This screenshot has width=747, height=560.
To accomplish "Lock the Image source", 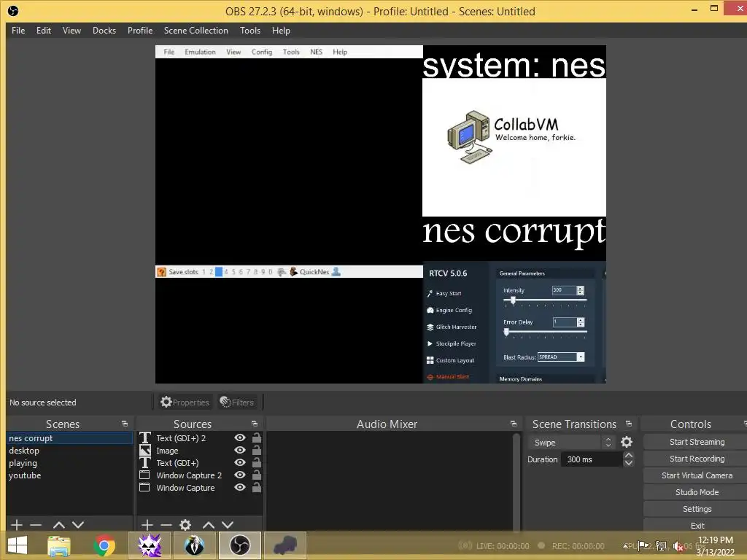I will (x=256, y=450).
